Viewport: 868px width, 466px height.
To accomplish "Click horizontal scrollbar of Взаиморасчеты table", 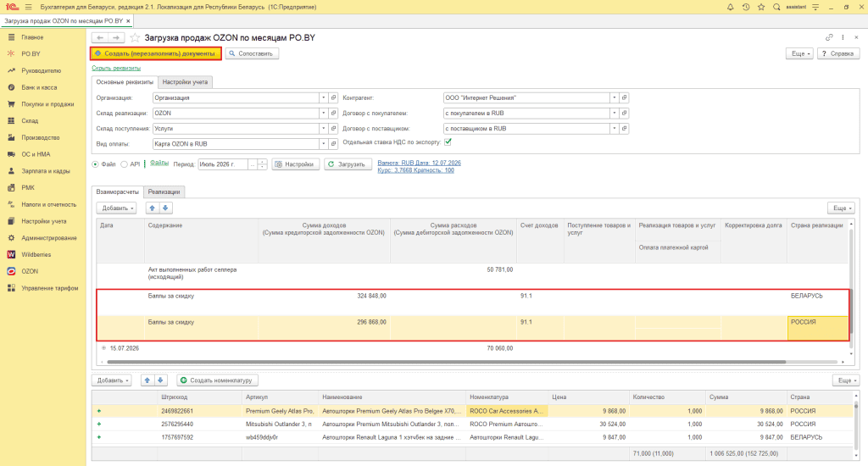I will (446, 362).
